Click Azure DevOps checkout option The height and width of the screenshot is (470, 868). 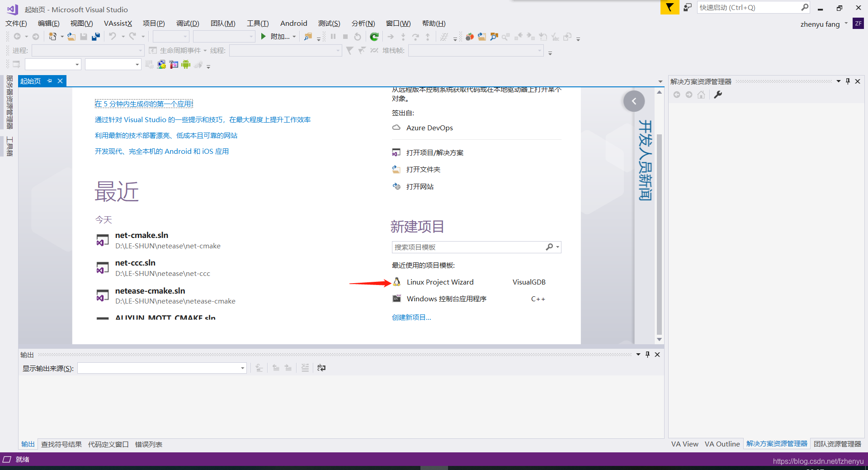[422, 128]
